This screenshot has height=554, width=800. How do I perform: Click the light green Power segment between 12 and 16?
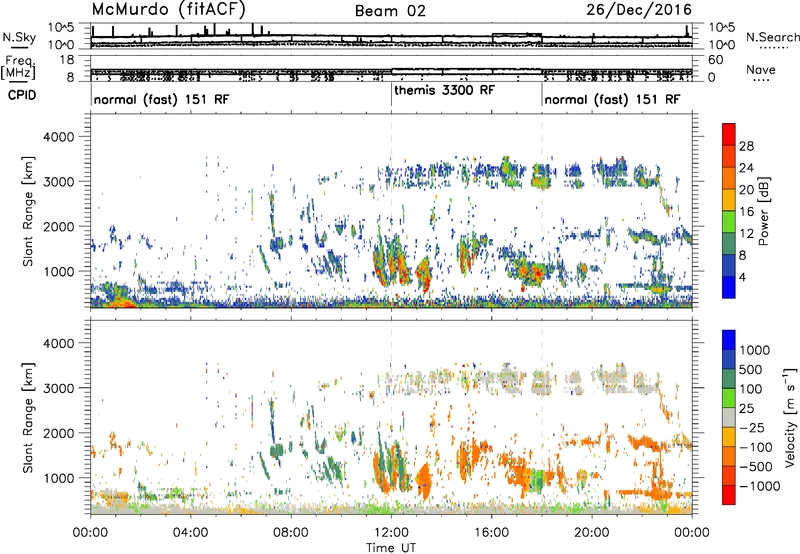(729, 222)
